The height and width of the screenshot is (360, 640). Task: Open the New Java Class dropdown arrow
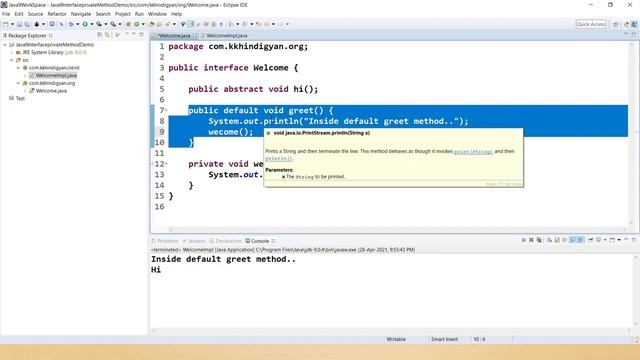tap(143, 24)
